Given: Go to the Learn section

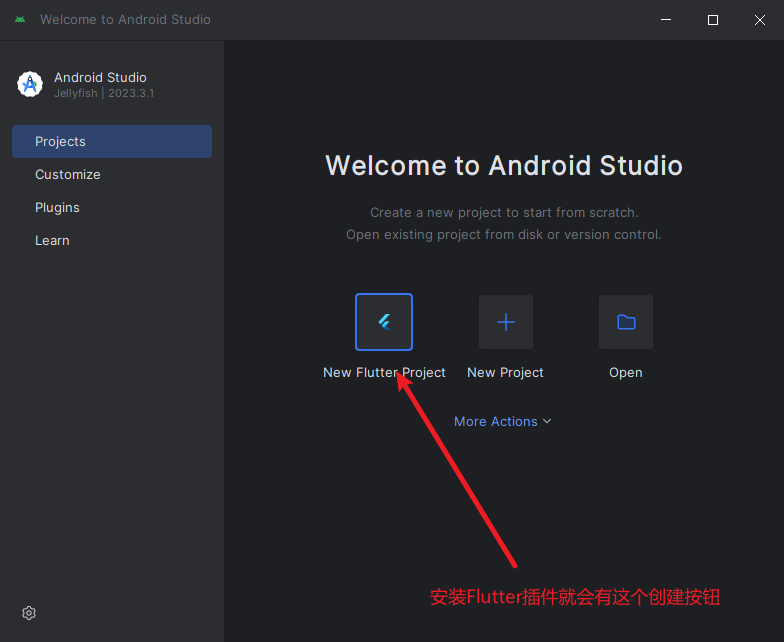Looking at the screenshot, I should [52, 240].
